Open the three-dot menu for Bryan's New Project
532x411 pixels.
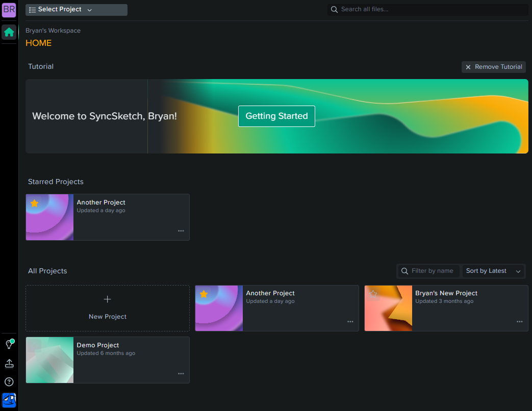[519, 321]
